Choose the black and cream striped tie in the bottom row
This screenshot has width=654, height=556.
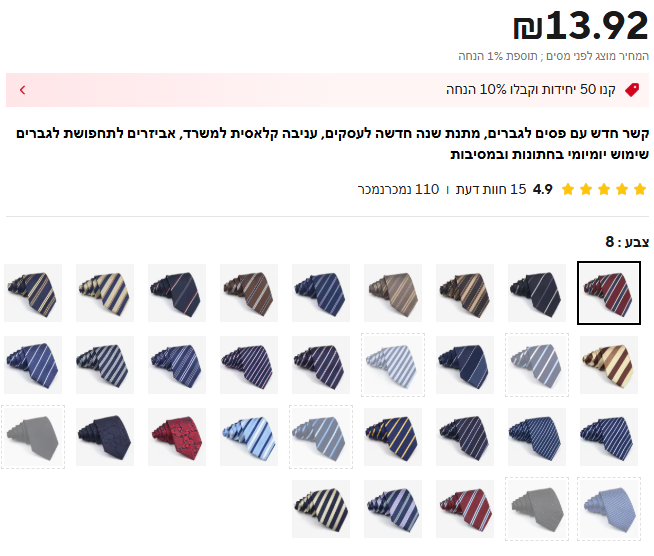pyautogui.click(x=321, y=509)
